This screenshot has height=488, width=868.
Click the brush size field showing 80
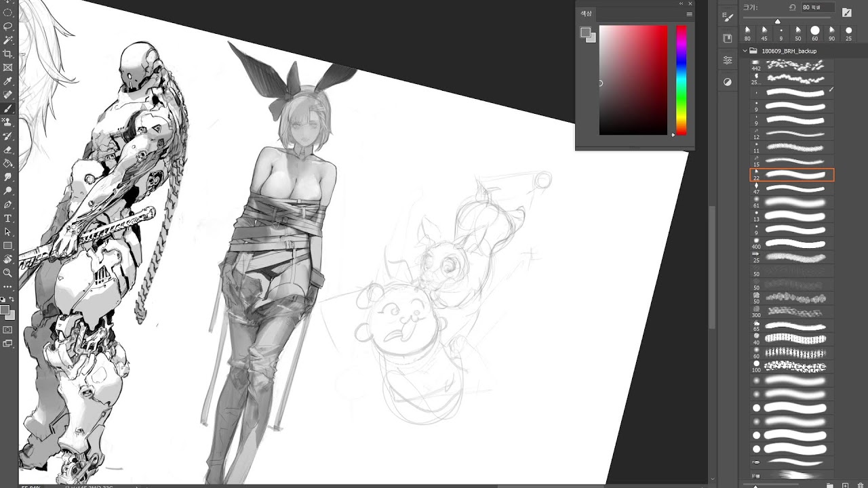[817, 7]
